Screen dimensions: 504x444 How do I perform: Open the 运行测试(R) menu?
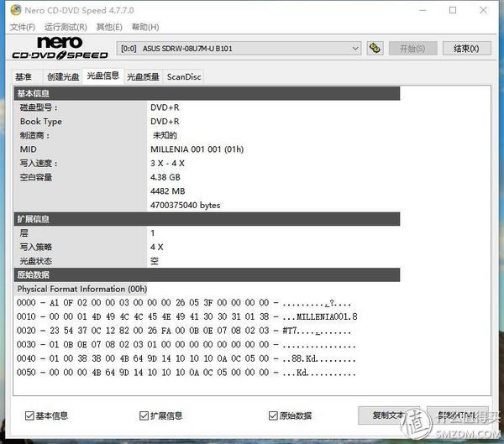coord(66,27)
